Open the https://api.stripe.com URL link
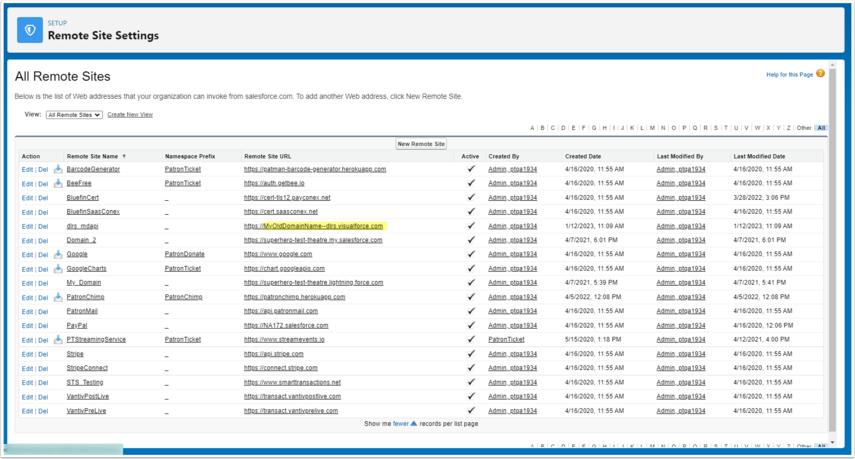 click(274, 354)
